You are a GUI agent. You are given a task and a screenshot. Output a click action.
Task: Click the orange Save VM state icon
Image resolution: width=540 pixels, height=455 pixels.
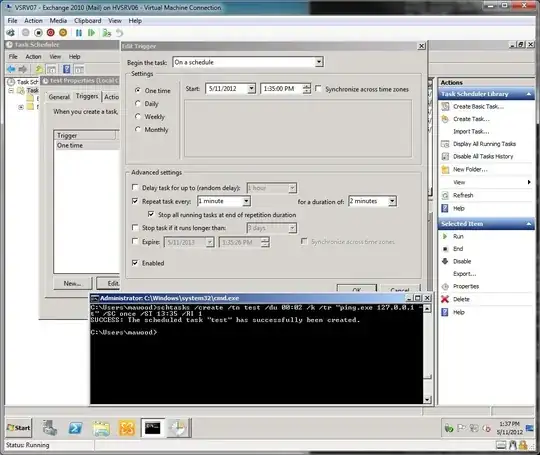63,33
